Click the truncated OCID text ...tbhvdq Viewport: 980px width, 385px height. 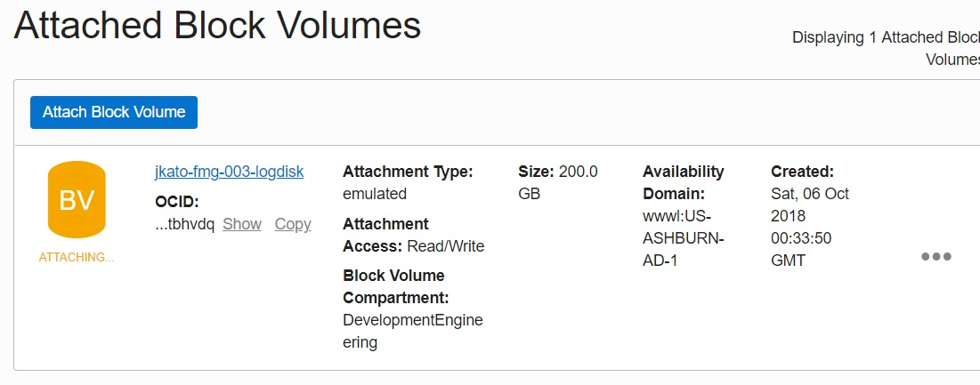click(184, 224)
